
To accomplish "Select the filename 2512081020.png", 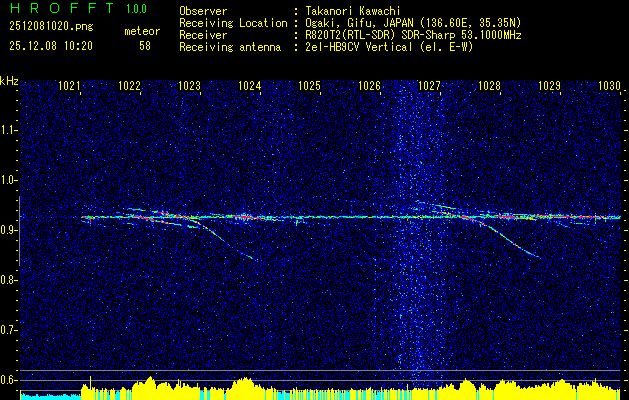I will click(x=51, y=27).
